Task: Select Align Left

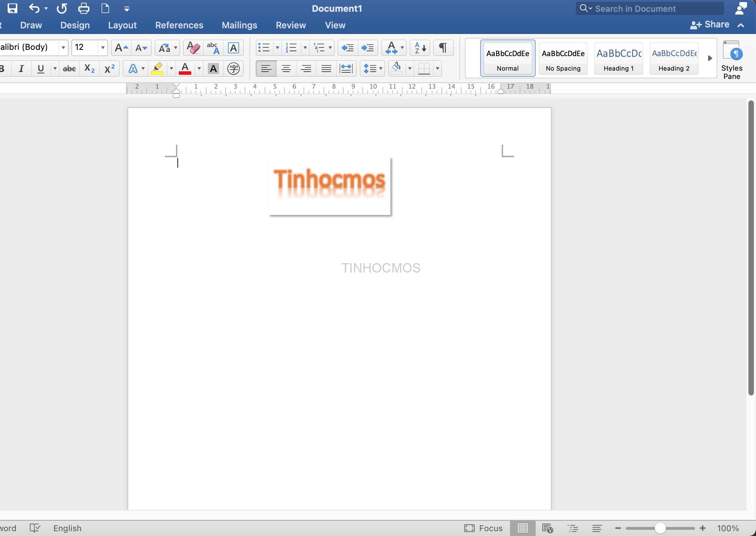Action: click(x=266, y=69)
